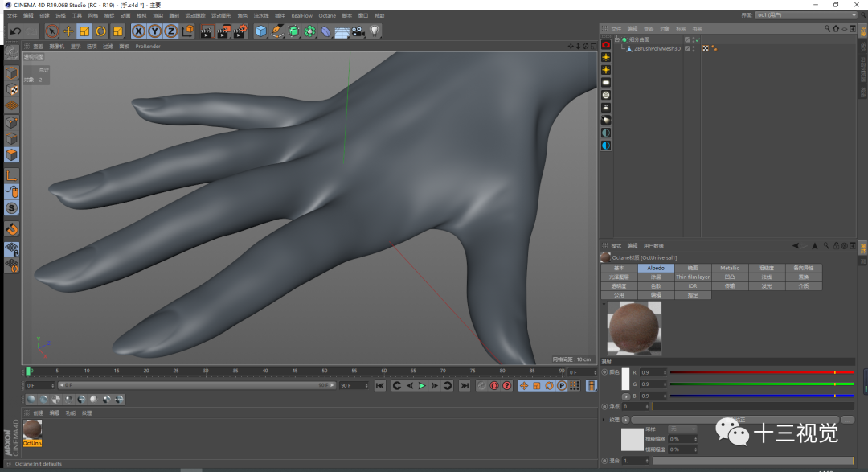The width and height of the screenshot is (868, 472).
Task: Adjust the red R channel slider
Action: point(761,372)
